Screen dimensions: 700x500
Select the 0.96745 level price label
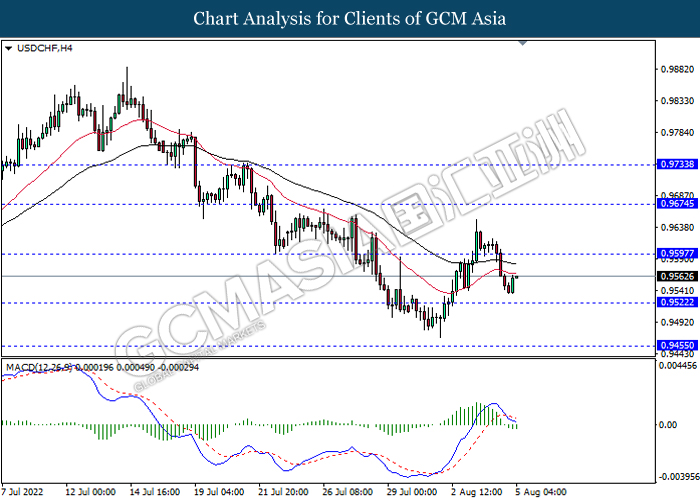[677, 204]
